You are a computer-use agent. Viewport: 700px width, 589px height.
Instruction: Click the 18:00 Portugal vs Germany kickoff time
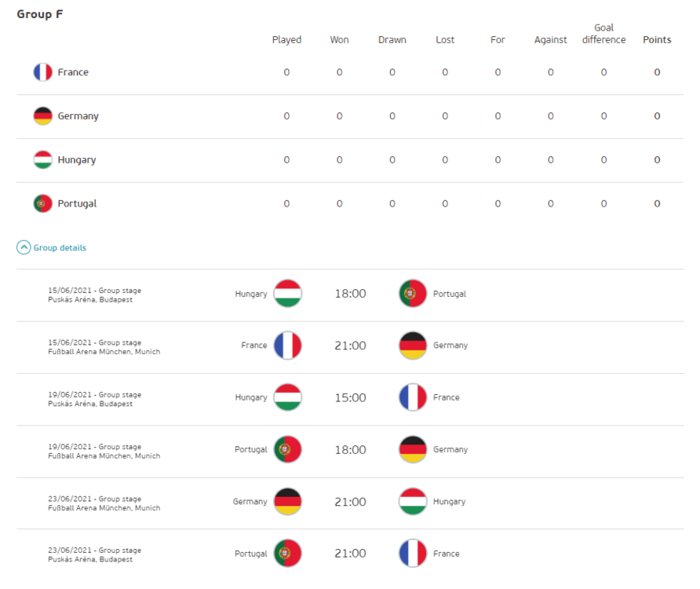350,450
